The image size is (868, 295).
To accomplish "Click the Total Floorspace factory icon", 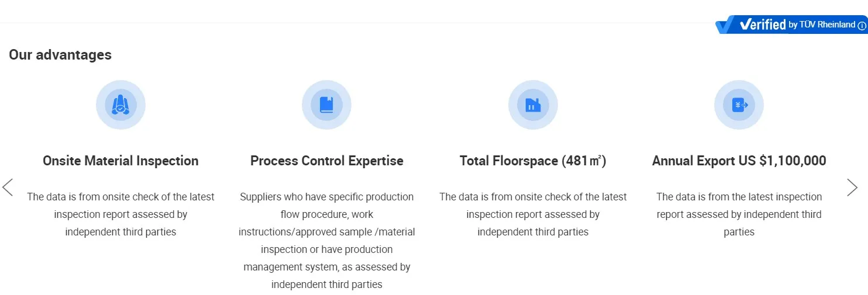I will tap(533, 105).
